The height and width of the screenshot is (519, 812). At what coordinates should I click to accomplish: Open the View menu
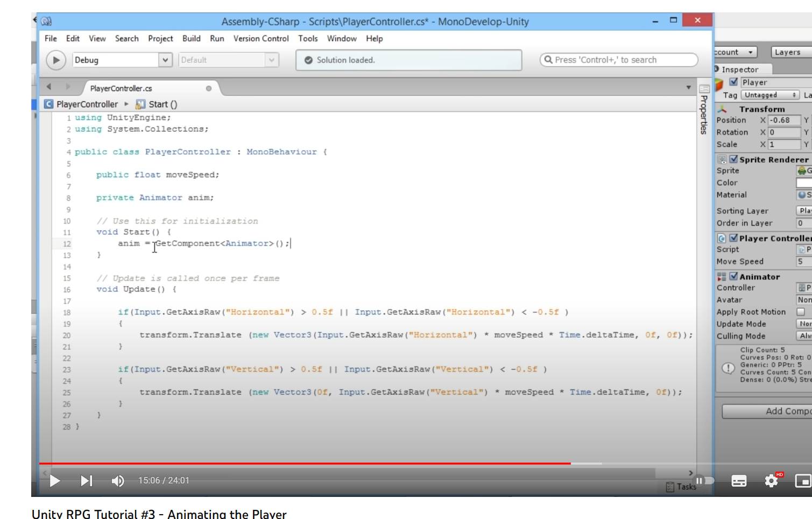tap(97, 39)
